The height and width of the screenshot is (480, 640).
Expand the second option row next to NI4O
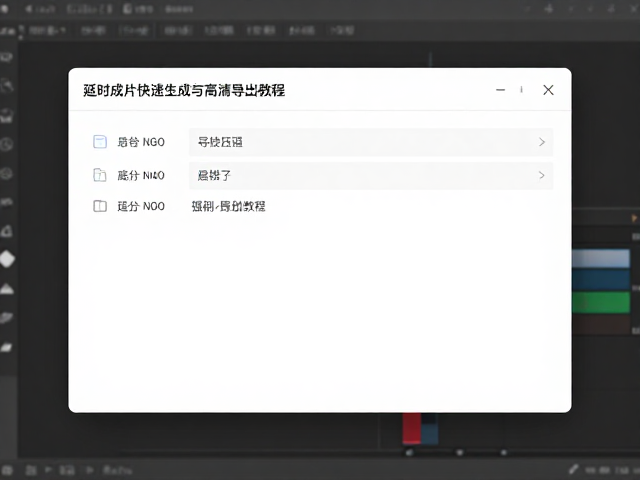371,176
